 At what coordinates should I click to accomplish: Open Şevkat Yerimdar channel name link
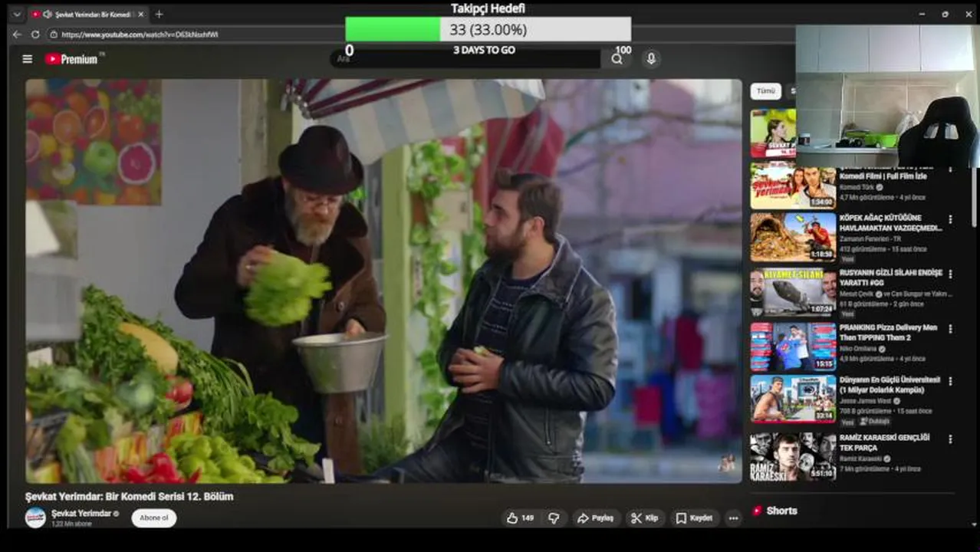81,513
